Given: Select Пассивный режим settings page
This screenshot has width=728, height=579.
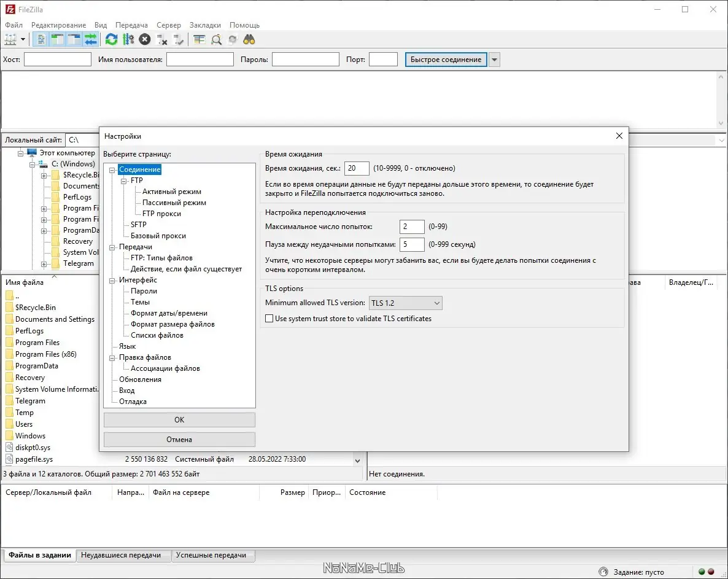Looking at the screenshot, I should [x=174, y=203].
